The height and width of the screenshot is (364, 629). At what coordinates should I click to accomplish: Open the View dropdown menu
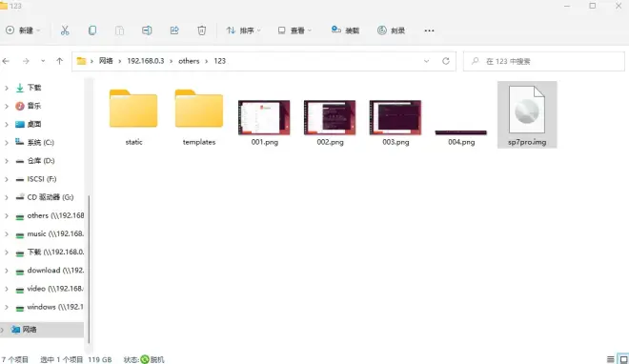click(294, 30)
